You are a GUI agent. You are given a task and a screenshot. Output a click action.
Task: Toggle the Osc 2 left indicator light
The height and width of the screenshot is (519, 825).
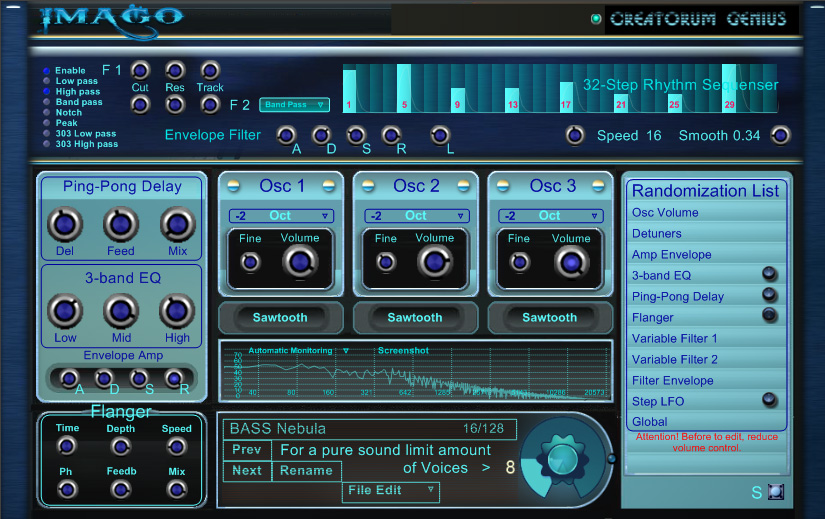pos(368,186)
